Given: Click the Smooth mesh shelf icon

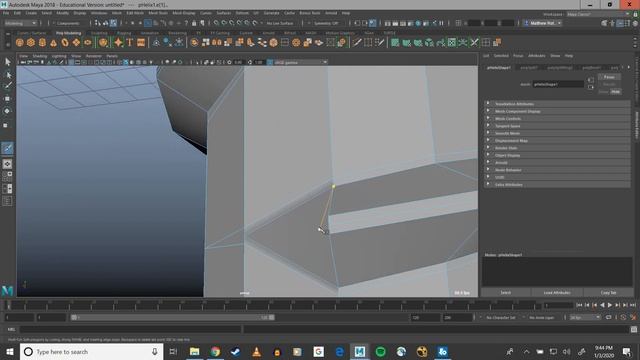Looking at the screenshot, I should pyautogui.click(x=273, y=42).
